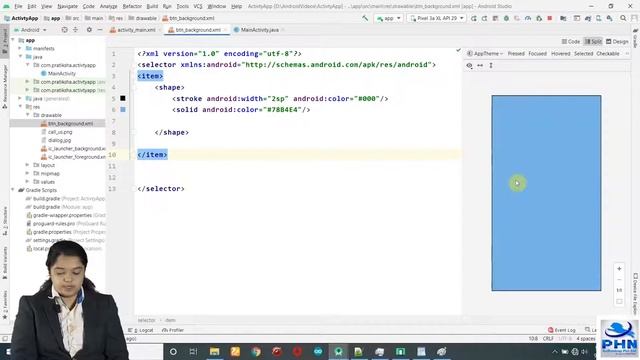Open the Navigate menu
This screenshot has height=360, width=640.
pos(67,6)
